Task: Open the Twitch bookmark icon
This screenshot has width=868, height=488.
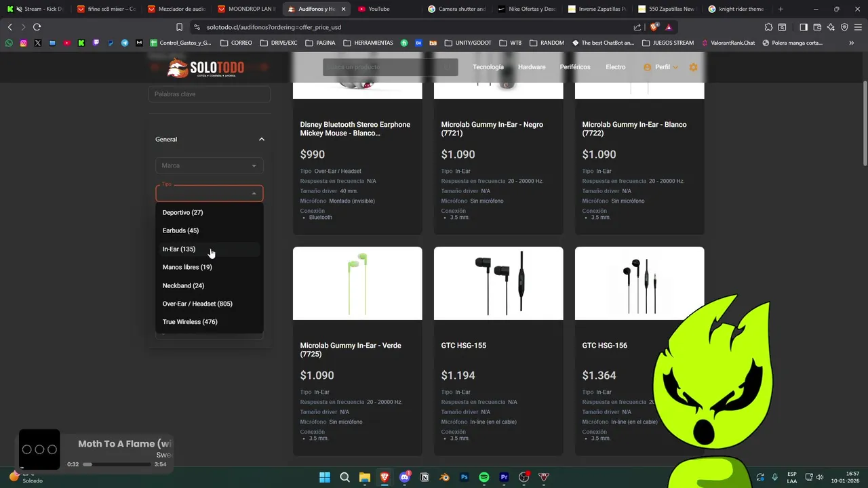Action: [96, 43]
